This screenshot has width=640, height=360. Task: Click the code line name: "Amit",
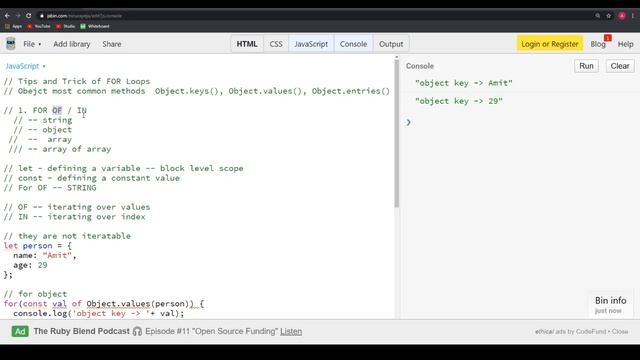click(44, 256)
